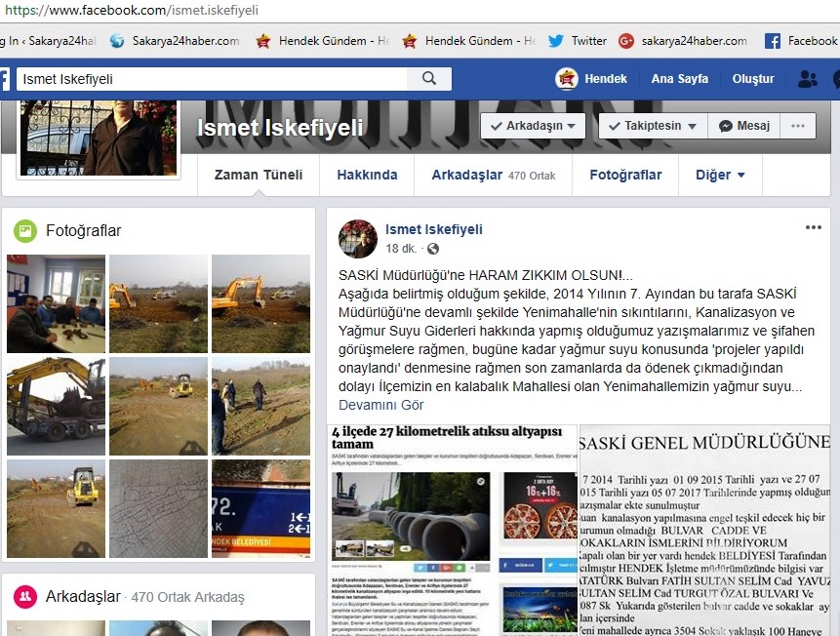This screenshot has height=636, width=840.
Task: Click the post author's small avatar
Action: 358,238
